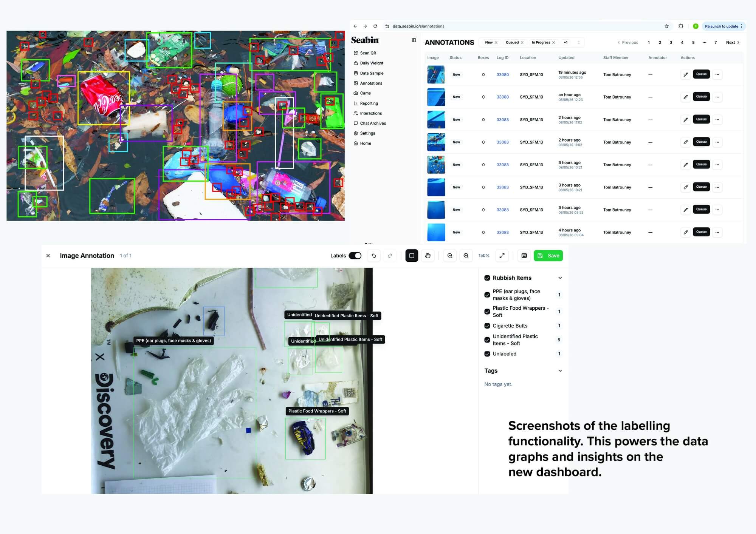Save the image annotation
The image size is (756, 534).
pyautogui.click(x=548, y=256)
